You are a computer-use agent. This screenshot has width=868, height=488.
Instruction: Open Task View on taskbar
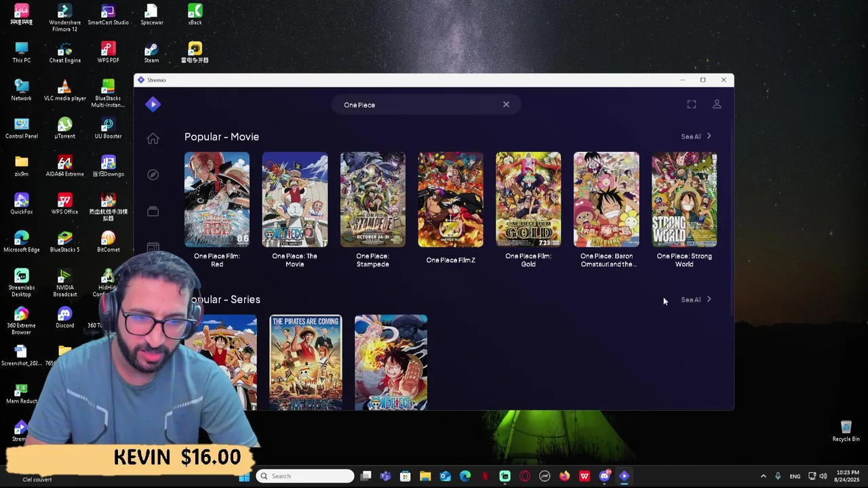(366, 476)
